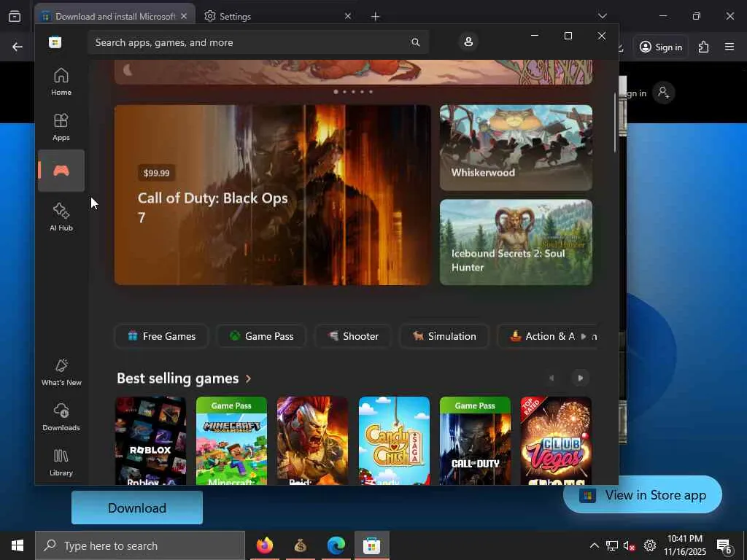This screenshot has width=747, height=560.
Task: Open the Raid game tile
Action: (312, 441)
